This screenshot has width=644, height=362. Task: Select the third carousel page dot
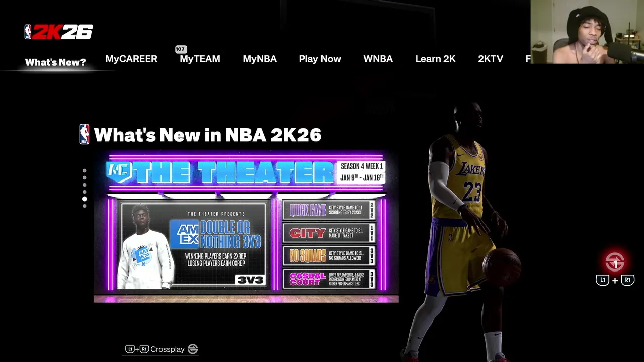point(84,185)
